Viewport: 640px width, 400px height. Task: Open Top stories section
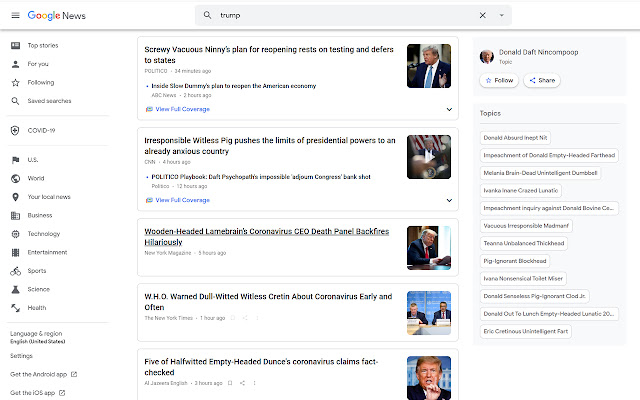[43, 45]
